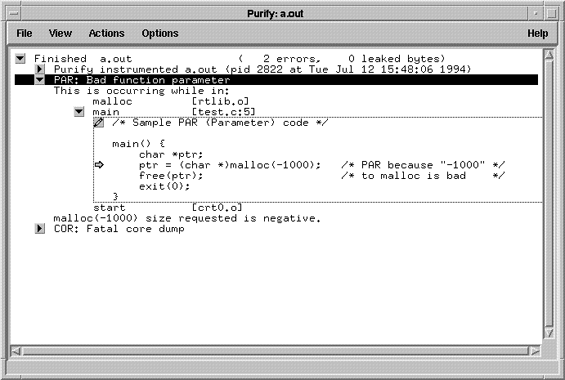
Task: Click the 'Finished a.out' summary text
Action: [x=83, y=59]
